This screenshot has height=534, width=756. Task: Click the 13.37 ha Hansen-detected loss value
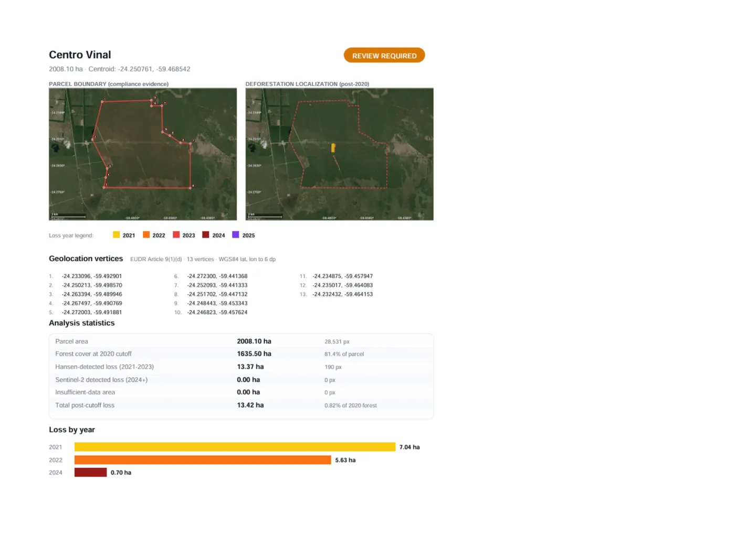point(250,367)
